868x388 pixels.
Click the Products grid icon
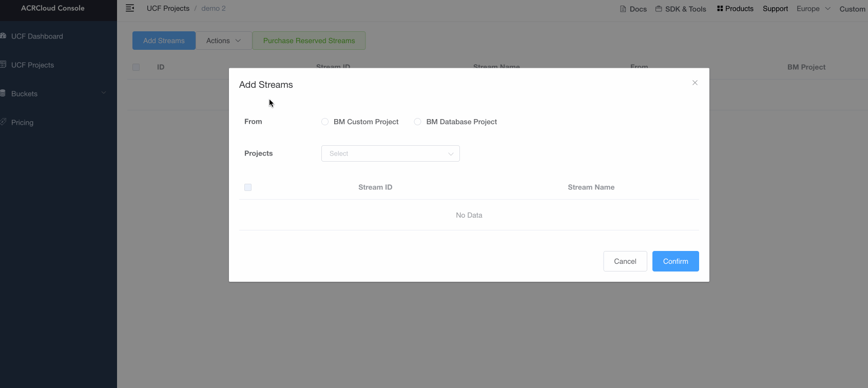pyautogui.click(x=720, y=9)
